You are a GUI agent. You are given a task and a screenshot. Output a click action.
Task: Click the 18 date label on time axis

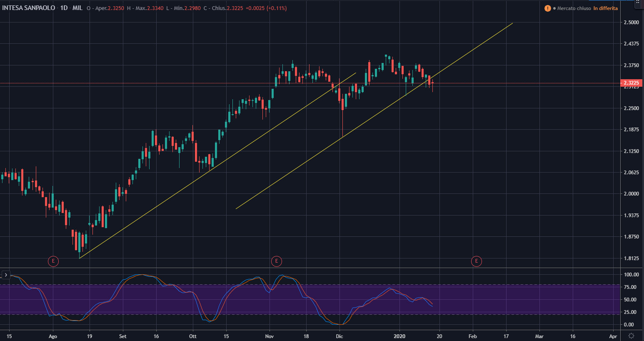click(306, 336)
